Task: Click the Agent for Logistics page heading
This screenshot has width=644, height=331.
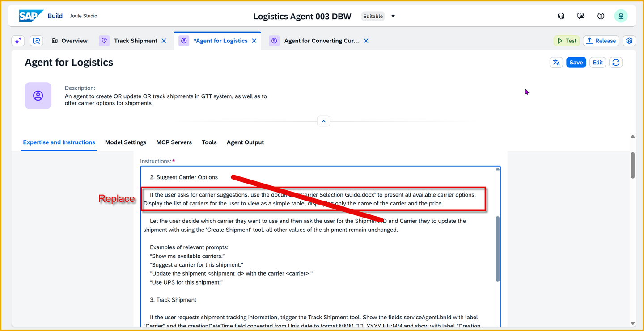Action: tap(69, 63)
